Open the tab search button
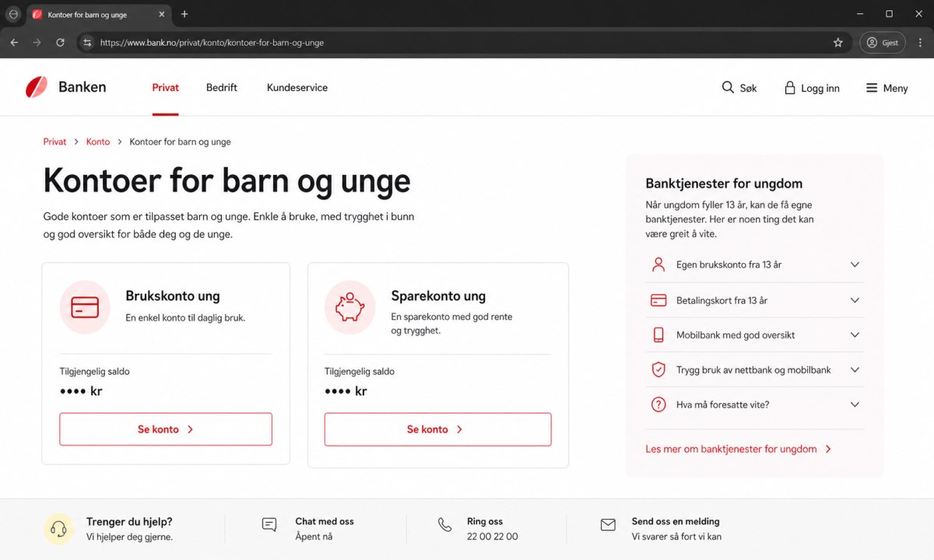The width and height of the screenshot is (934, 560). pyautogui.click(x=13, y=14)
